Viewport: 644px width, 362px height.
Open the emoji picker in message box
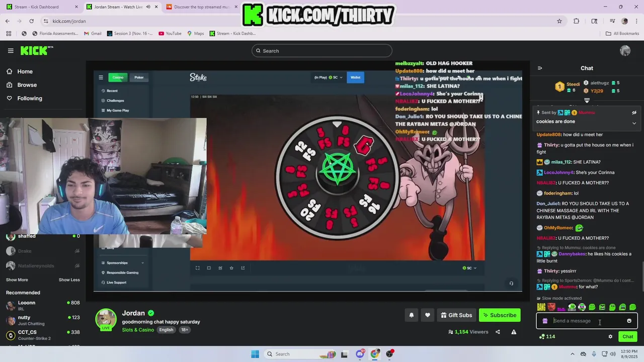[629, 321]
